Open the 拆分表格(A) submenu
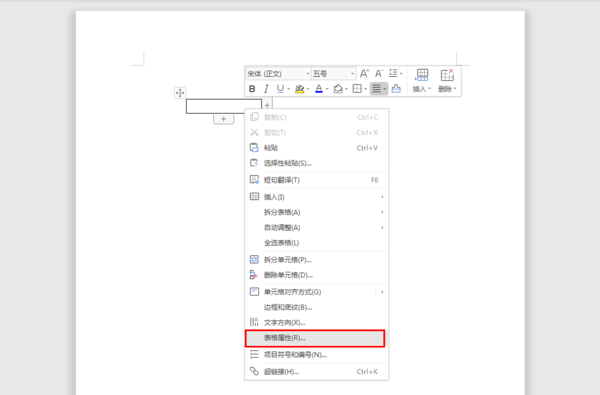Viewport: 600px width, 395px height. point(316,212)
